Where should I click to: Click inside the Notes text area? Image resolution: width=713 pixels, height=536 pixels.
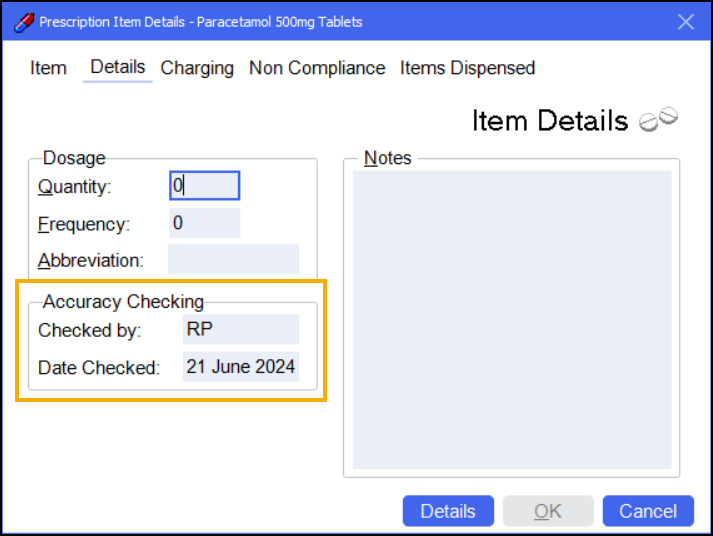511,320
